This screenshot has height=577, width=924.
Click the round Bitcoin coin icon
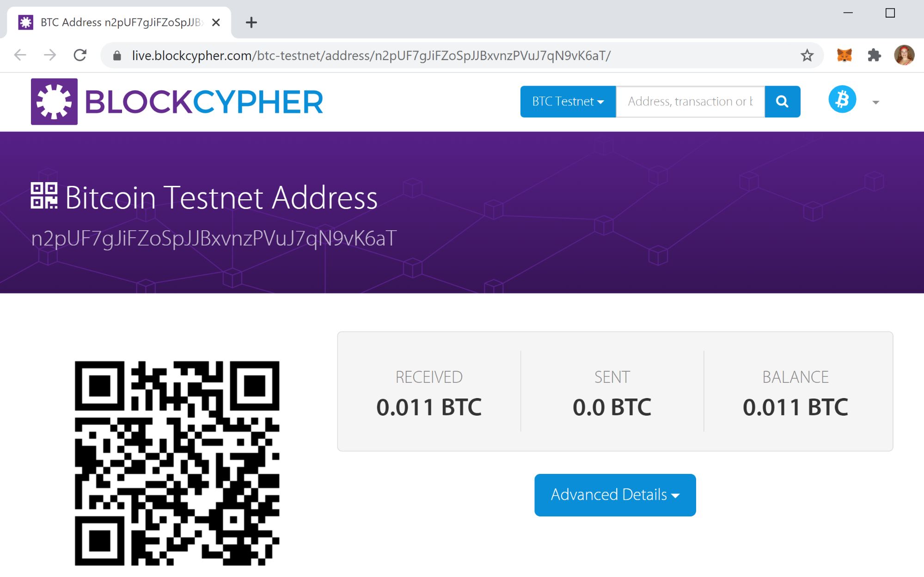click(842, 99)
